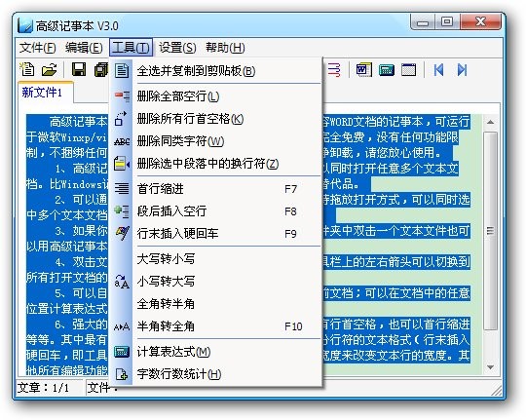This screenshot has height=420, width=526.
Task: Select 首行缩进 F7 menu item
Action: click(x=217, y=189)
